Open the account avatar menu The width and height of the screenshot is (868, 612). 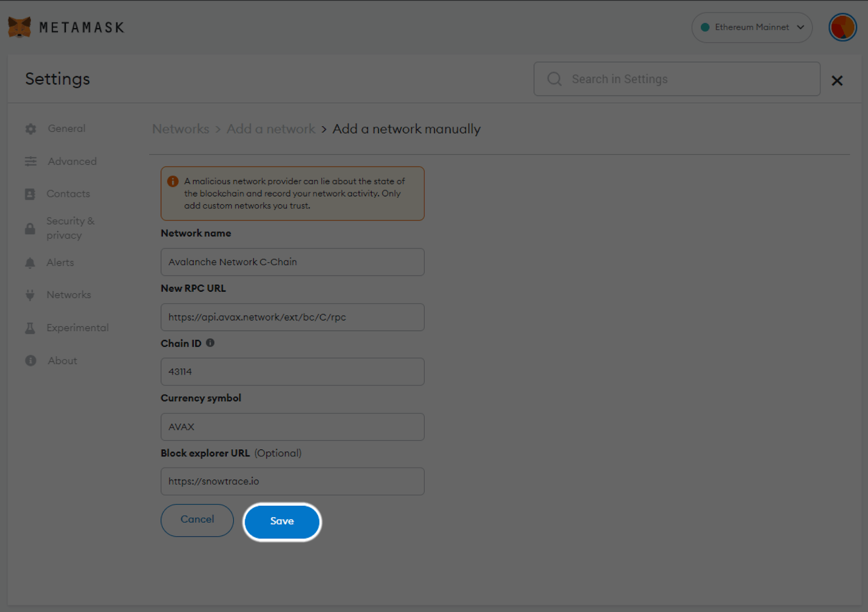[x=843, y=27]
